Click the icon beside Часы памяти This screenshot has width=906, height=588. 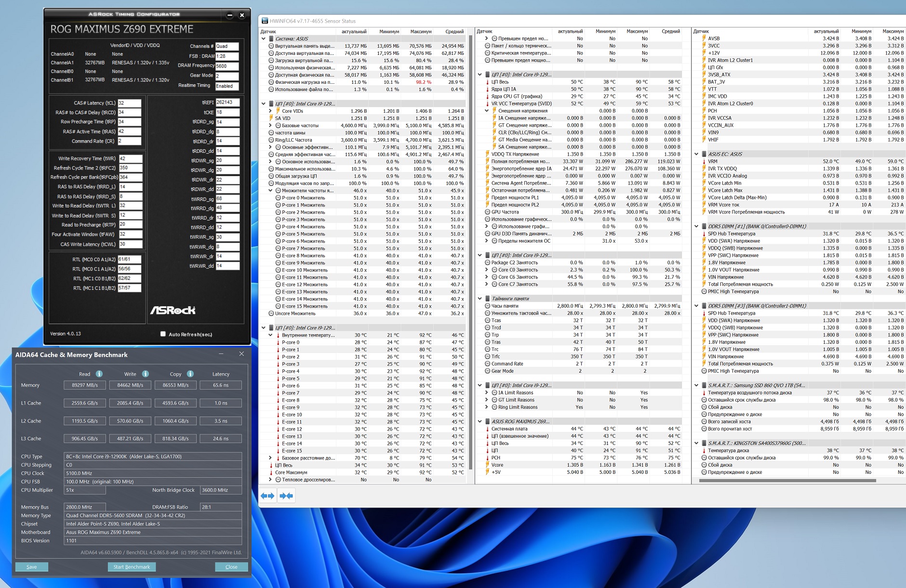click(x=487, y=306)
